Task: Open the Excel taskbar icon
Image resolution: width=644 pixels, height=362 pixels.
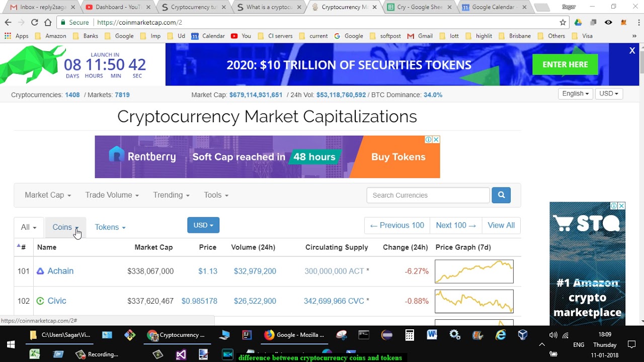Action: 34,354
